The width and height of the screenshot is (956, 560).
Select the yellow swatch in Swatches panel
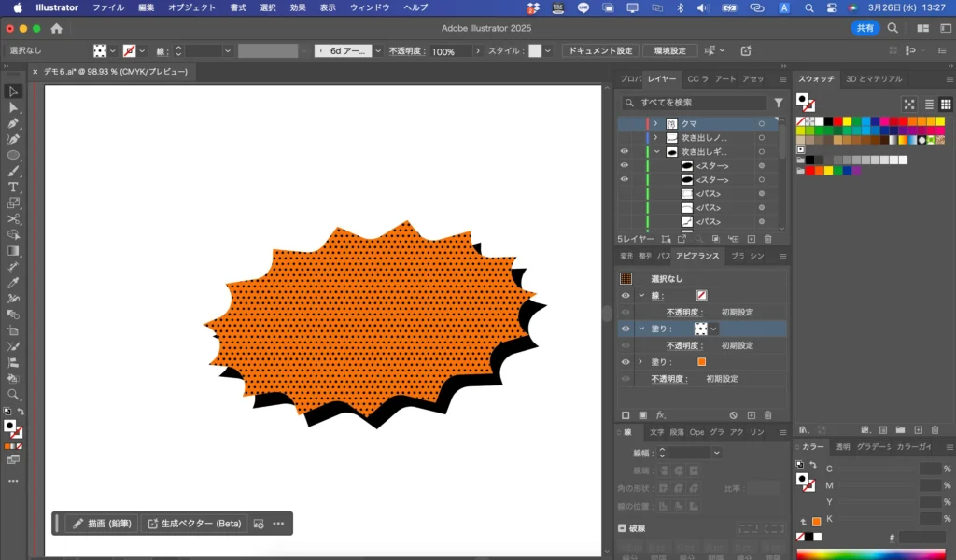(847, 121)
